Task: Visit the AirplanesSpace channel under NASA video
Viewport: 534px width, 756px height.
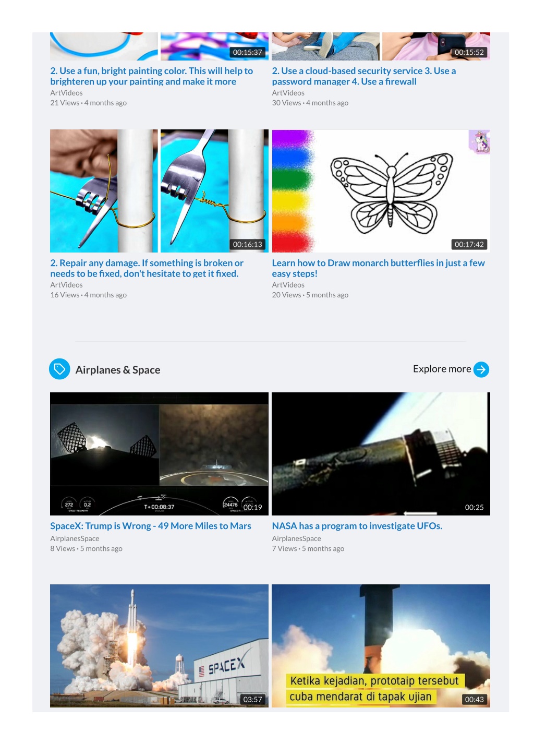Action: point(296,538)
